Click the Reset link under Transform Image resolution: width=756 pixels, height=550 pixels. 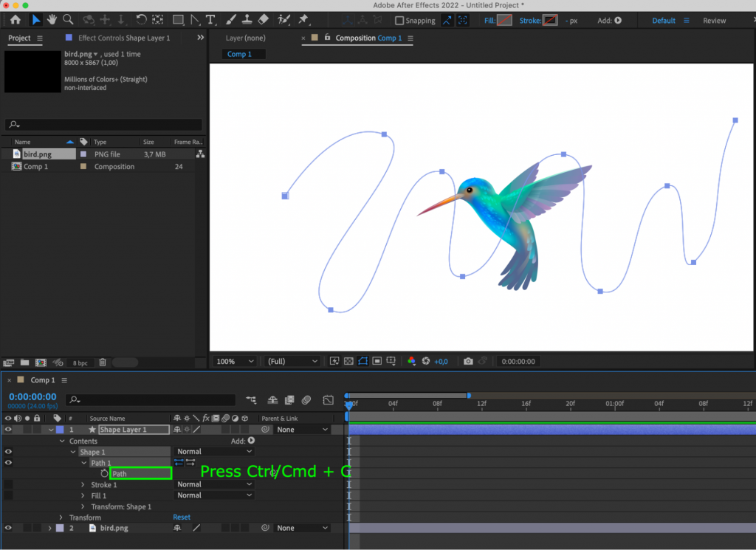tap(181, 517)
